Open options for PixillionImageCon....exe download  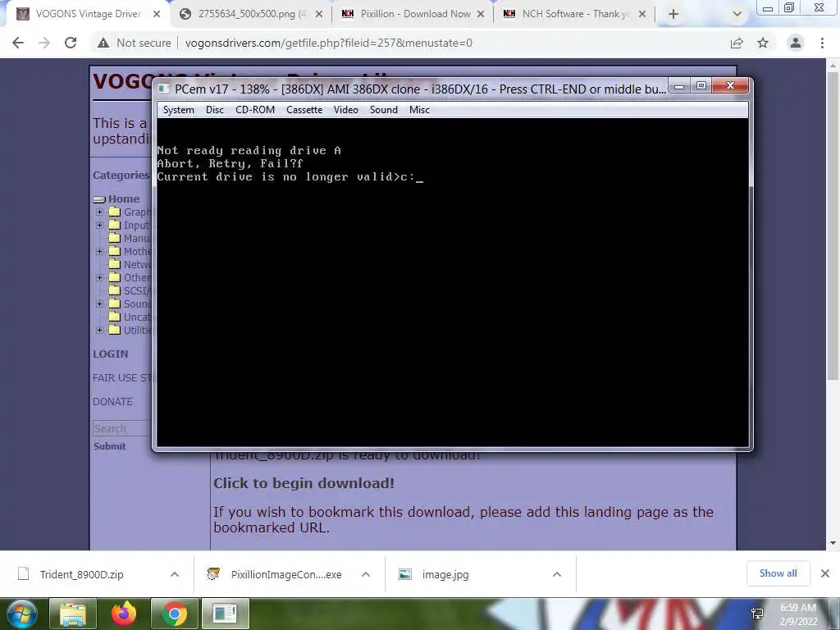coord(366,574)
